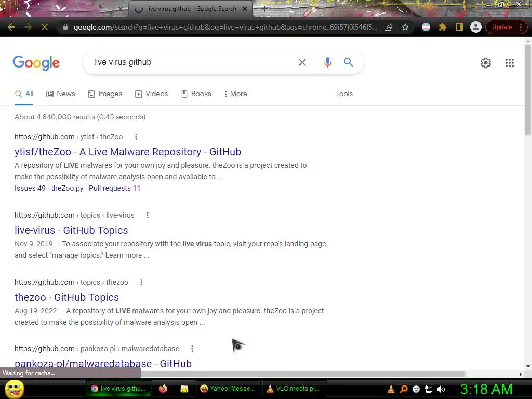Open the Tools filter options
Screen dimensions: 532x399
[344, 94]
